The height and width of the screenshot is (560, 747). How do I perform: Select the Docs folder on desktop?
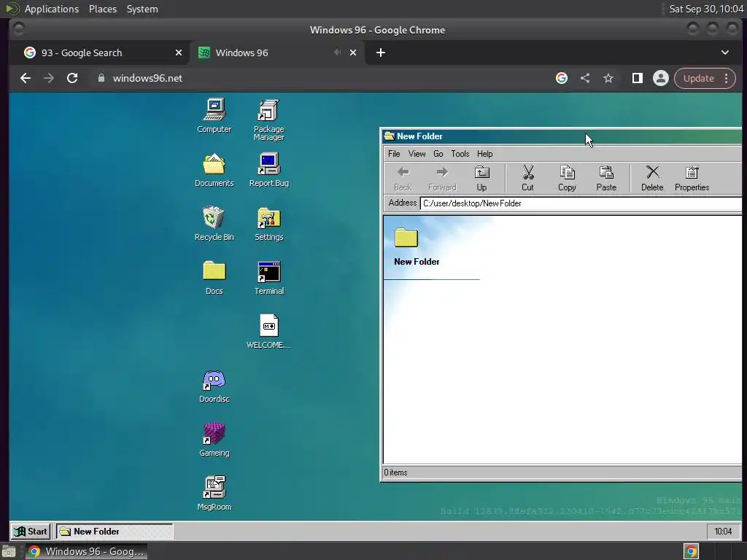click(x=214, y=277)
